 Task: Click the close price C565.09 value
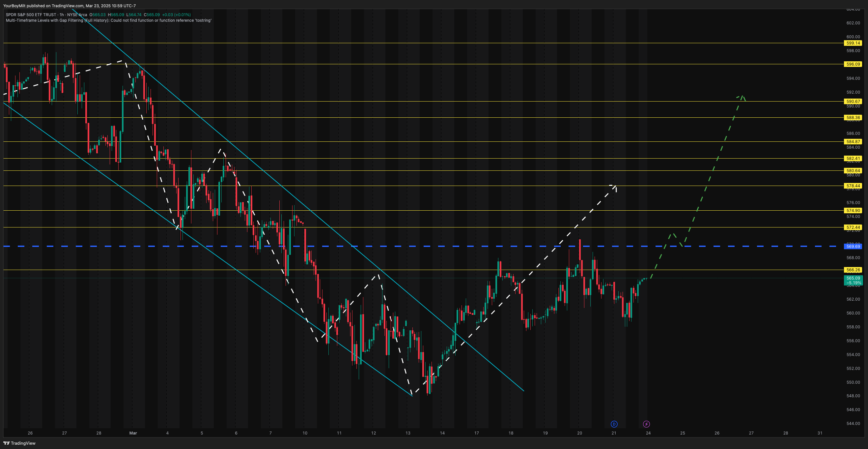[x=152, y=15]
